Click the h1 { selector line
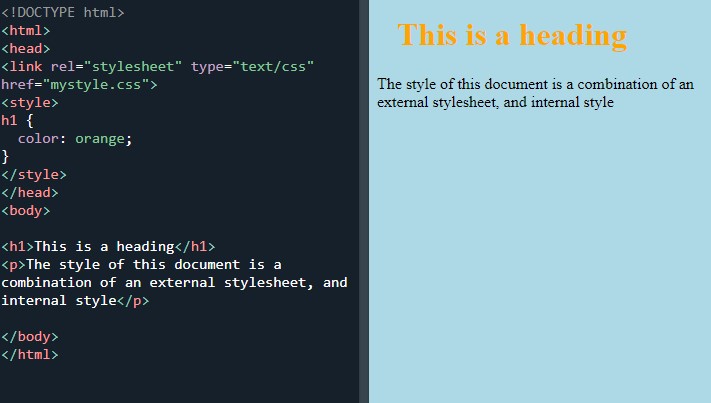Viewport: 711px width, 403px height. (17, 121)
